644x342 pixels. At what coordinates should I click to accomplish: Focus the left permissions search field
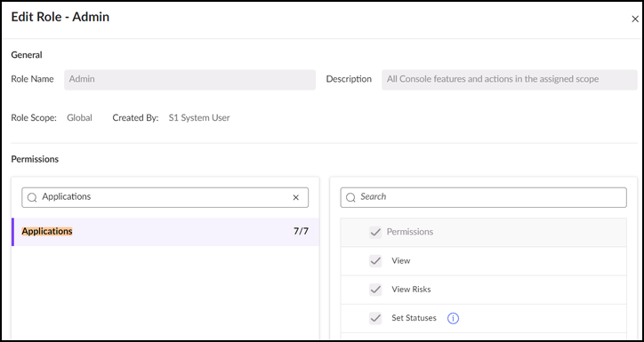pos(165,198)
